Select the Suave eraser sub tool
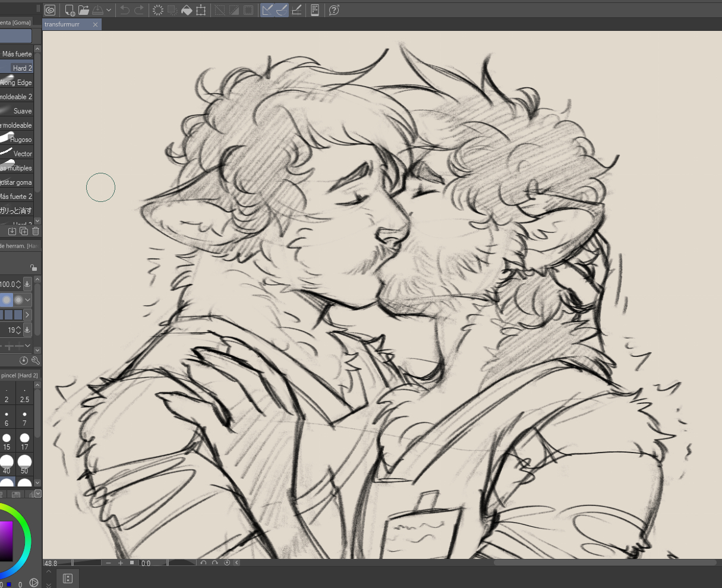Screen dimensions: 722x588 17,111
